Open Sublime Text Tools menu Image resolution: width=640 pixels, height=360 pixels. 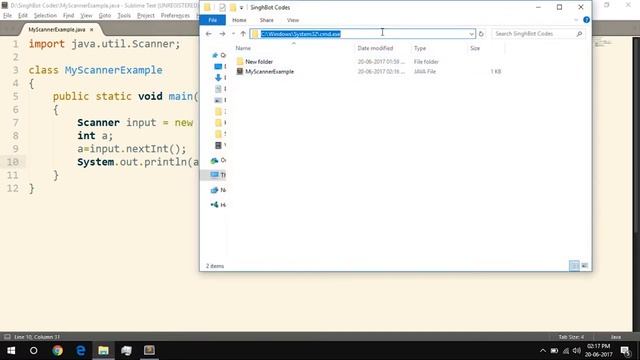click(x=124, y=16)
